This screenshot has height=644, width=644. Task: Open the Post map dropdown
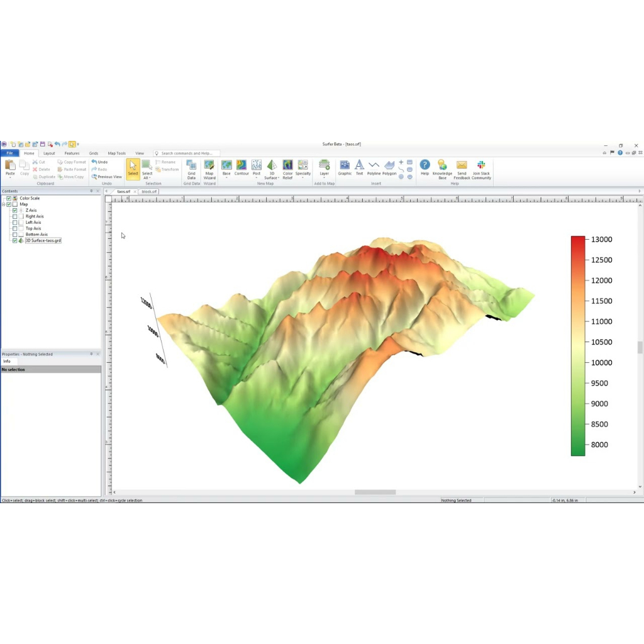(x=257, y=176)
